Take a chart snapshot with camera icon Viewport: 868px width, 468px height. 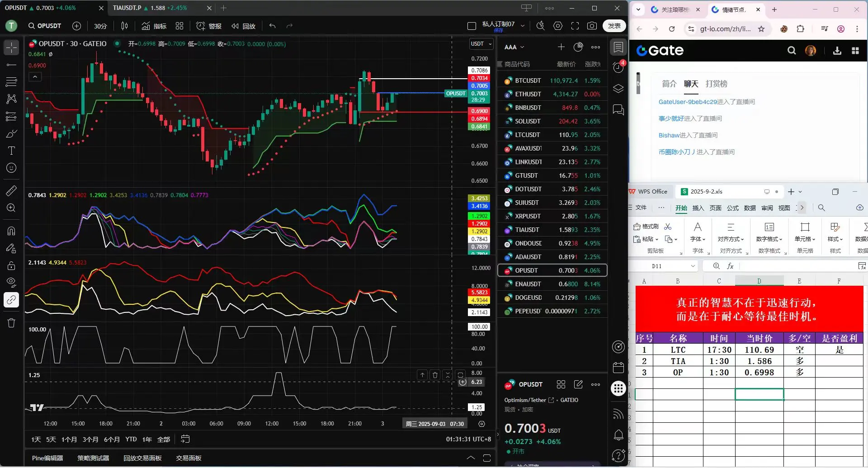(x=592, y=26)
